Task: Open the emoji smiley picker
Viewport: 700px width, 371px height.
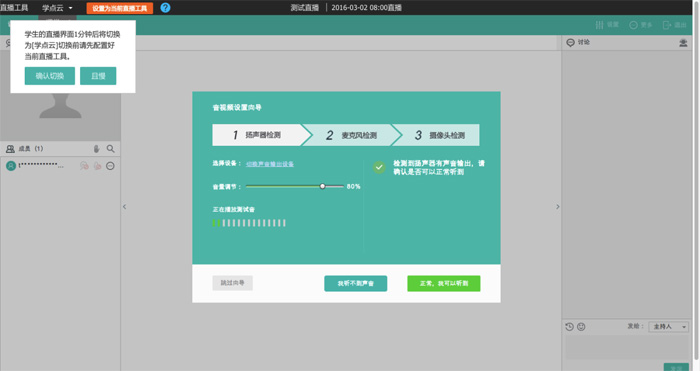Action: click(x=581, y=327)
